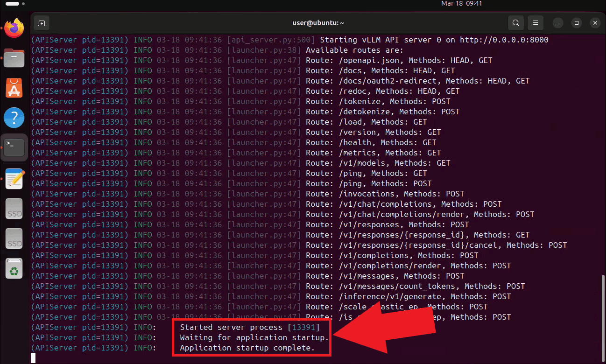Open the clock menu showing Mar 18 09:41
606x364 pixels.
[x=461, y=4]
